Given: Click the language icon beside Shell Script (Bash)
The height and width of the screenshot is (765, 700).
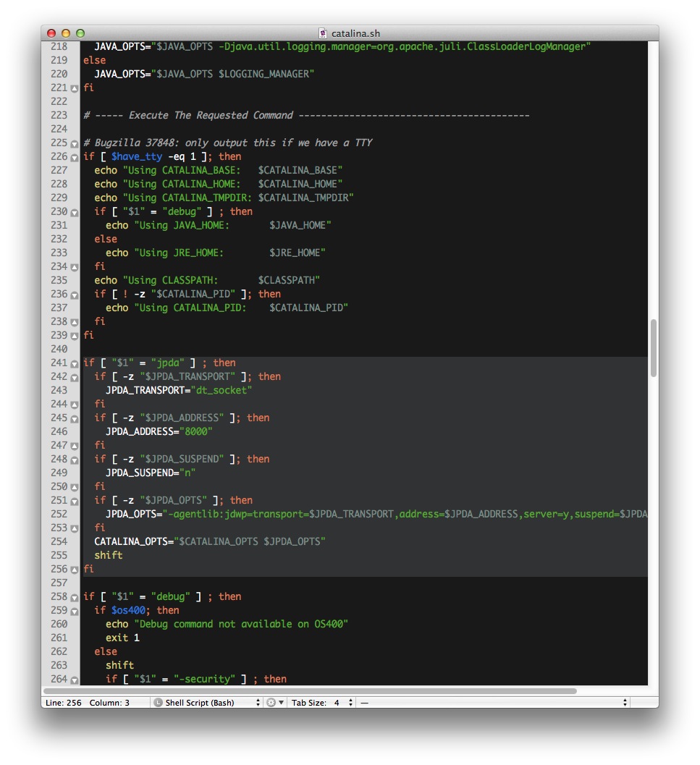Looking at the screenshot, I should pyautogui.click(x=158, y=703).
